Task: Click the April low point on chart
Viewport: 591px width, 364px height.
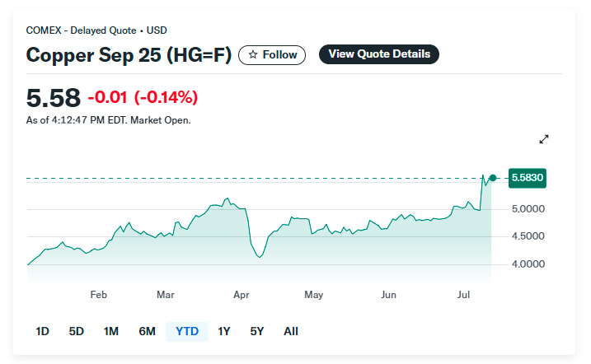Action: click(260, 257)
